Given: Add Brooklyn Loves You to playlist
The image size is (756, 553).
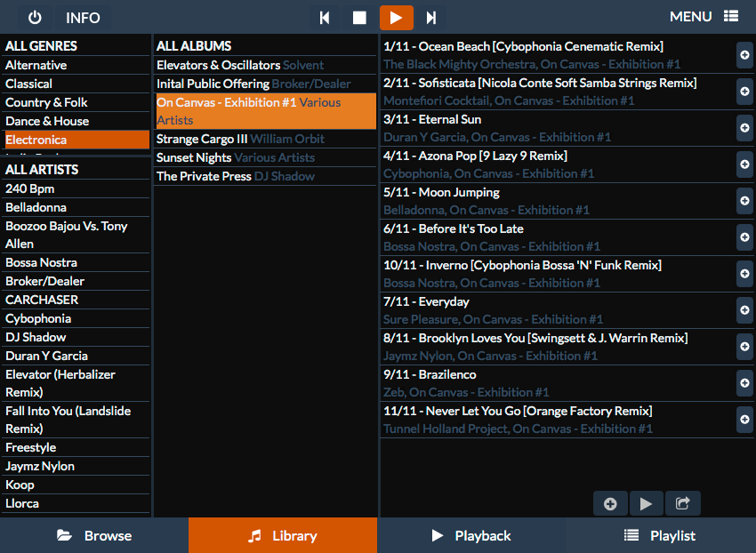Looking at the screenshot, I should point(745,347).
